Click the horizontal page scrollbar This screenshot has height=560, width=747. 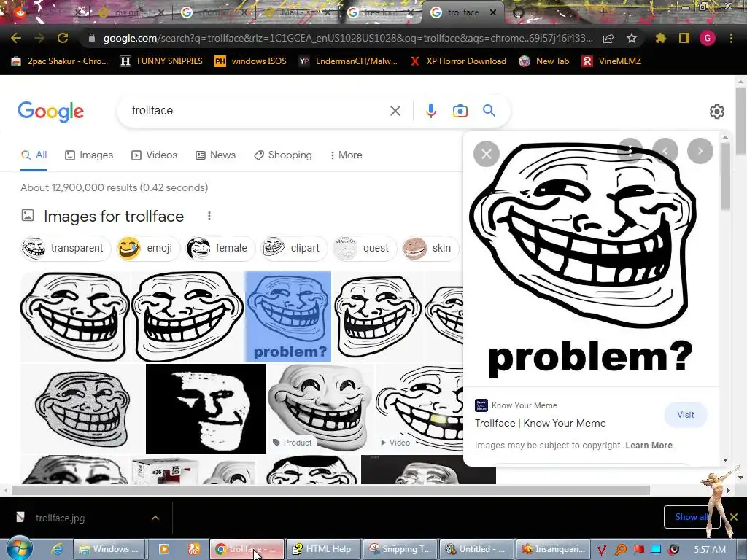[x=331, y=491]
